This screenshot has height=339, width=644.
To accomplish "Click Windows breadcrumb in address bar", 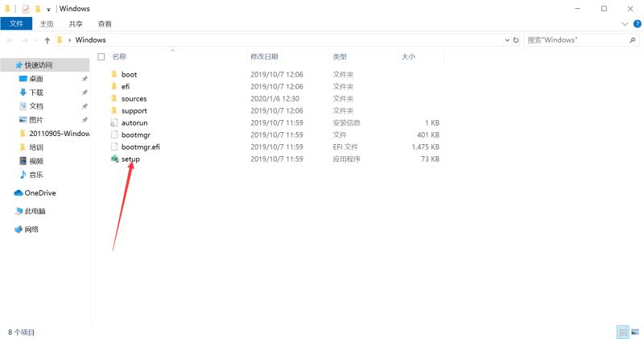I will pyautogui.click(x=90, y=39).
